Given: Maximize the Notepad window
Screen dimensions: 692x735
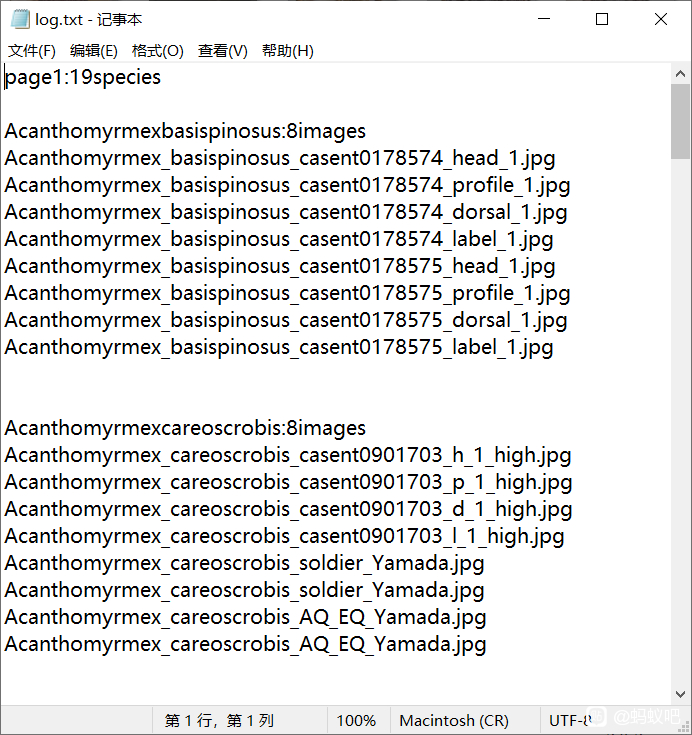Looking at the screenshot, I should coord(602,19).
